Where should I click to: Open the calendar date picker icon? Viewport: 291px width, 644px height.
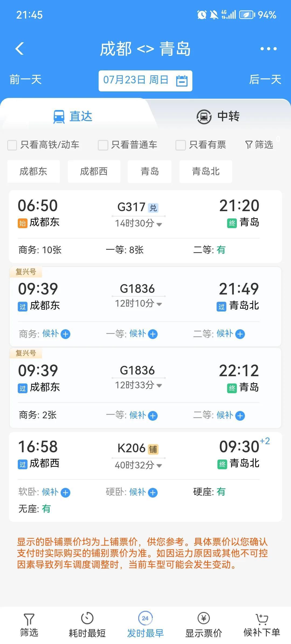click(x=182, y=81)
